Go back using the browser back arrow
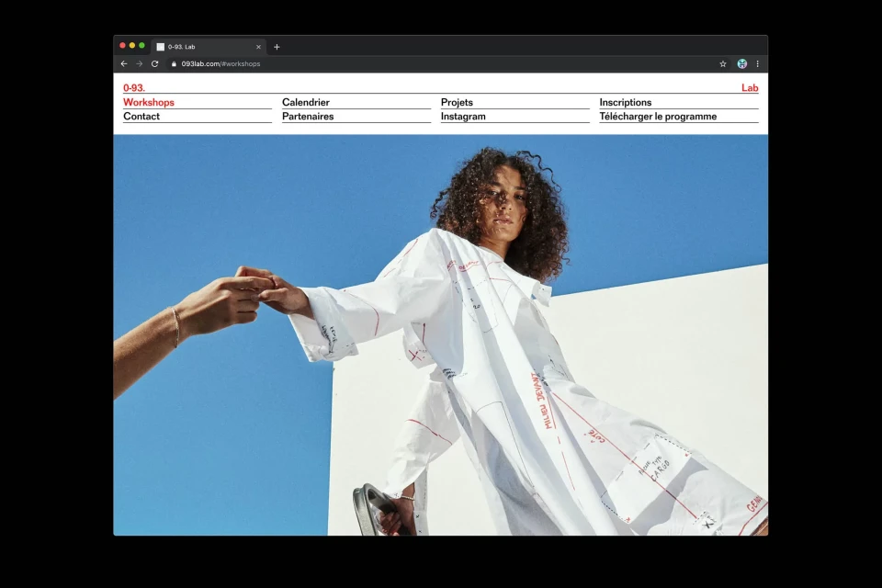Image resolution: width=882 pixels, height=588 pixels. [124, 63]
